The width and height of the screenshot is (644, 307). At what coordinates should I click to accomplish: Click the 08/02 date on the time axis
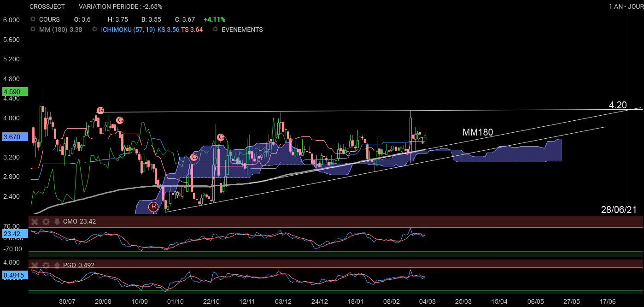point(392,301)
